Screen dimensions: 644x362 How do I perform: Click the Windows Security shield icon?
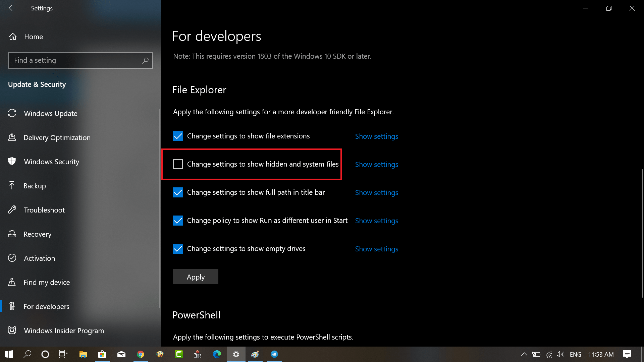pos(12,162)
